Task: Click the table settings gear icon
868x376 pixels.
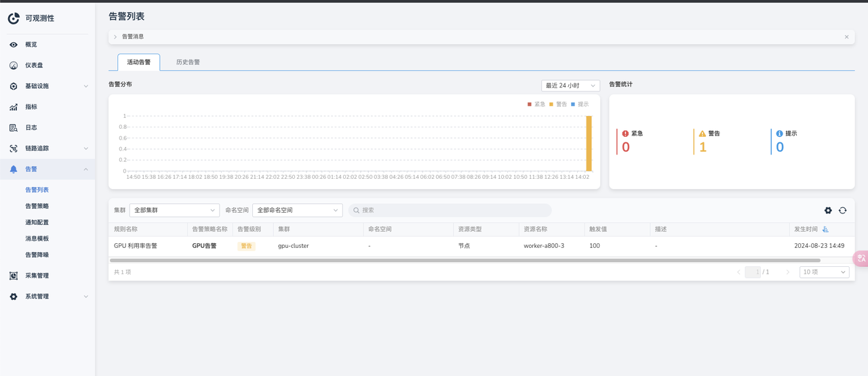Action: pyautogui.click(x=828, y=211)
